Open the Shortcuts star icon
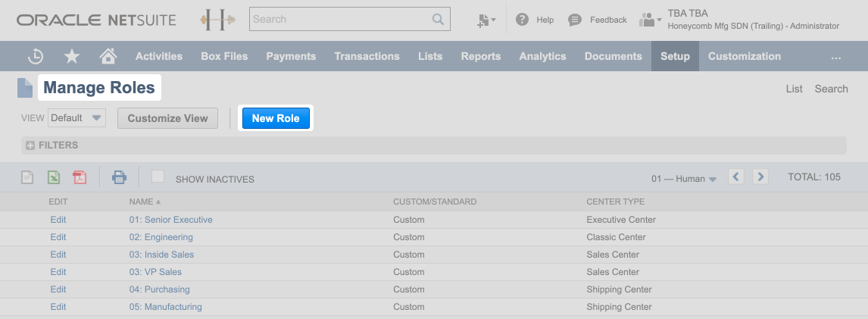The height and width of the screenshot is (319, 868). click(x=72, y=57)
